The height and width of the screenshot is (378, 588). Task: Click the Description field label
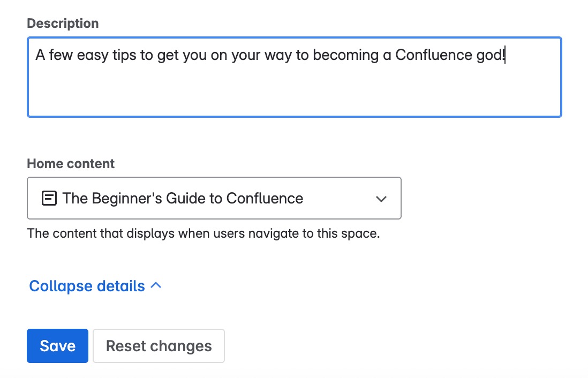coord(63,24)
